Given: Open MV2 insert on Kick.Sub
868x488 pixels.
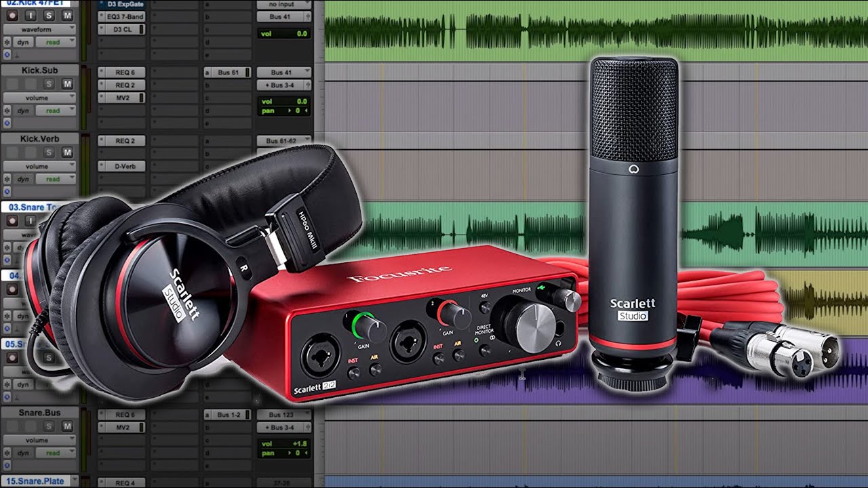Looking at the screenshot, I should pyautogui.click(x=121, y=98).
